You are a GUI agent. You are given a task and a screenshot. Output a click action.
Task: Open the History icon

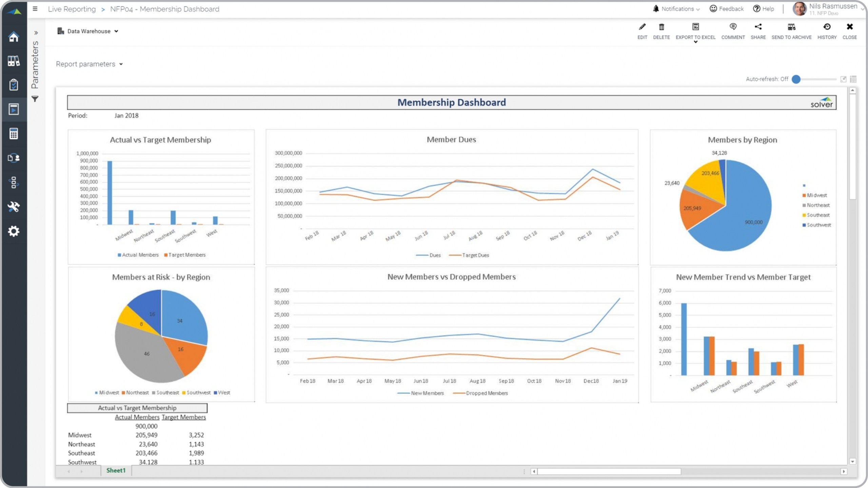827,27
